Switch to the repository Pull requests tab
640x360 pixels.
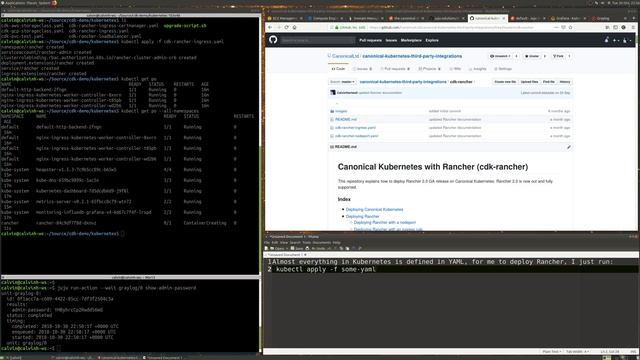click(395, 69)
